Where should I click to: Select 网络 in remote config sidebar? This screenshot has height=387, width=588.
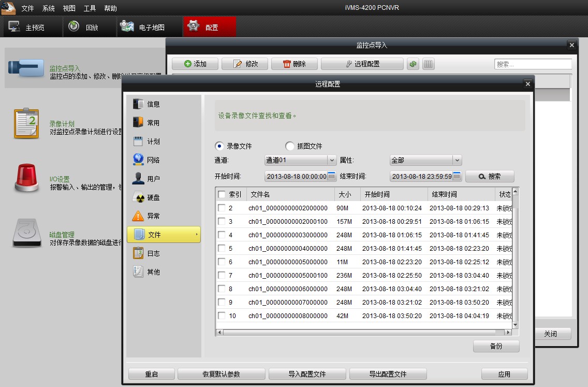point(164,160)
